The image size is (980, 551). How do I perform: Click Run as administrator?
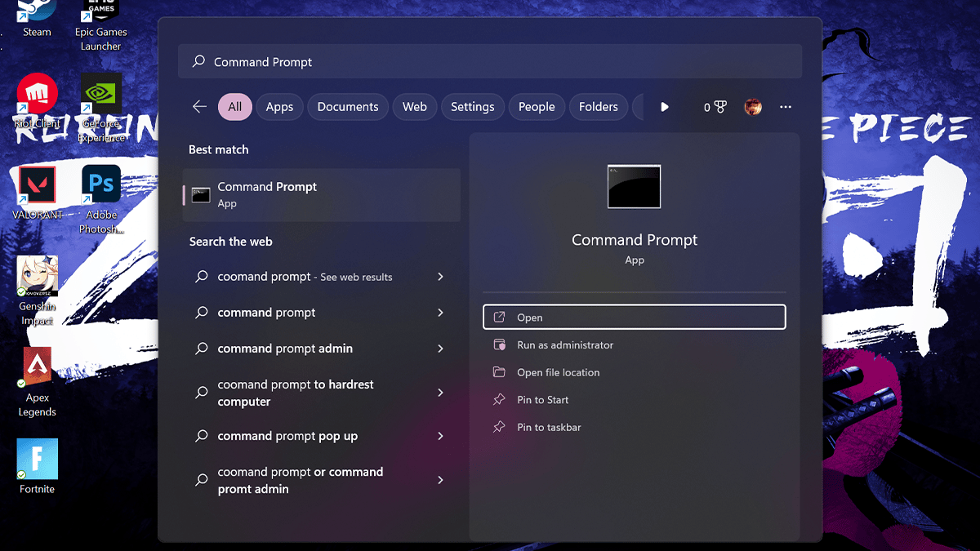point(565,345)
